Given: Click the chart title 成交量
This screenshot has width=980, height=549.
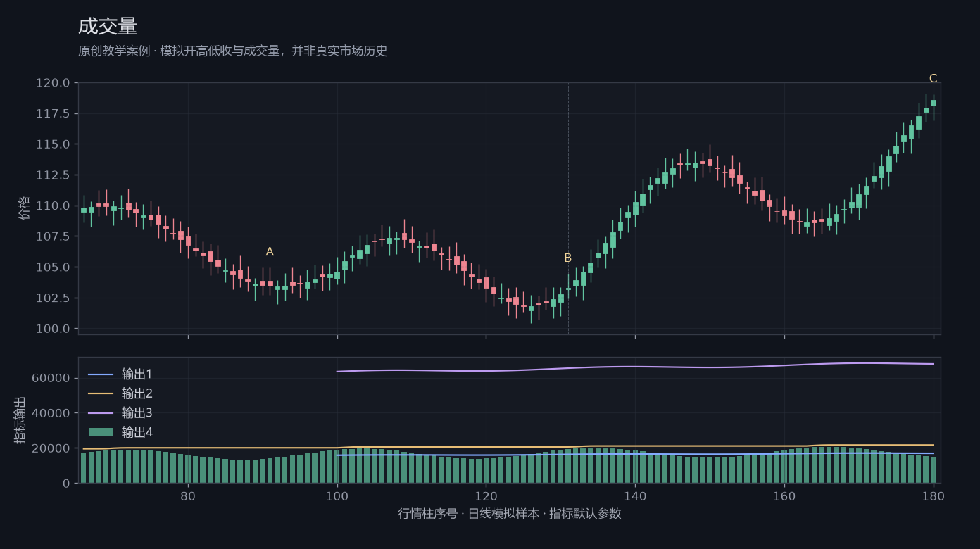Looking at the screenshot, I should [x=108, y=27].
